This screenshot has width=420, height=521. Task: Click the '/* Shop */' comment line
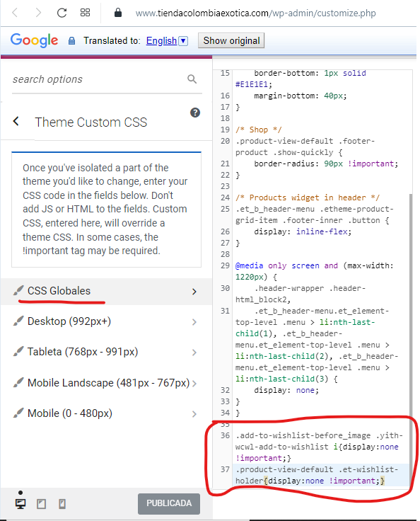[259, 130]
